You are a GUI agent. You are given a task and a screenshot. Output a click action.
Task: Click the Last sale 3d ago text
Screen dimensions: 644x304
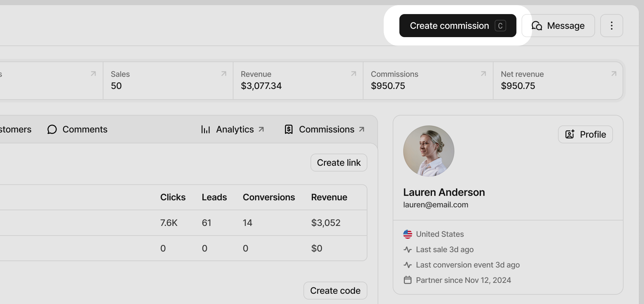point(445,250)
